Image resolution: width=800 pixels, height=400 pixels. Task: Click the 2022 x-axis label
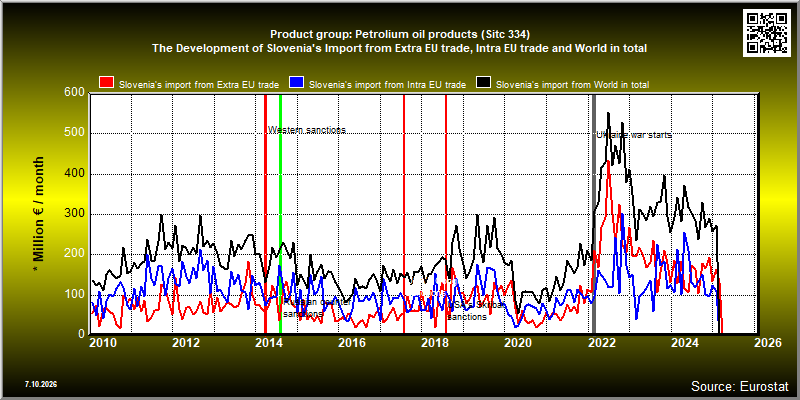tap(602, 343)
